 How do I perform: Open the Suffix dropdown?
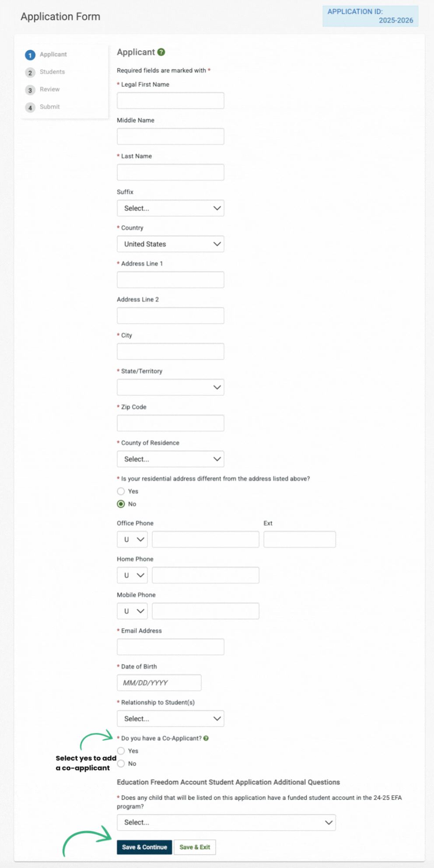pos(170,208)
